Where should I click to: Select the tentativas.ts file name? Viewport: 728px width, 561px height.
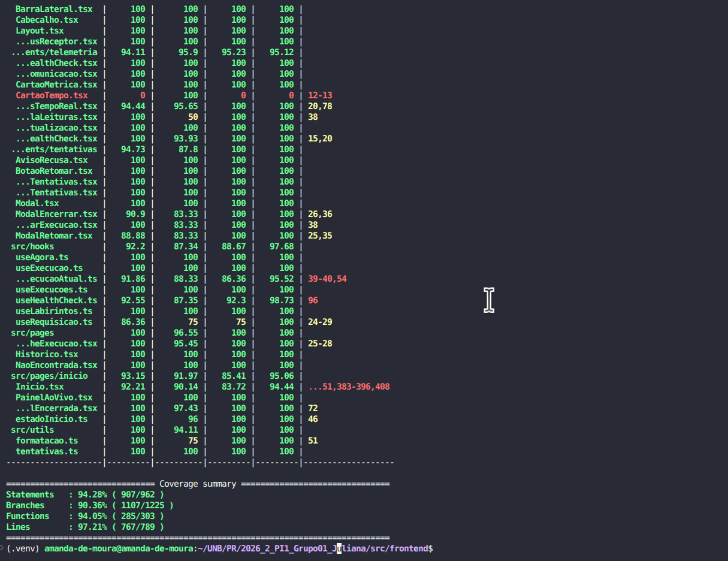click(x=47, y=451)
